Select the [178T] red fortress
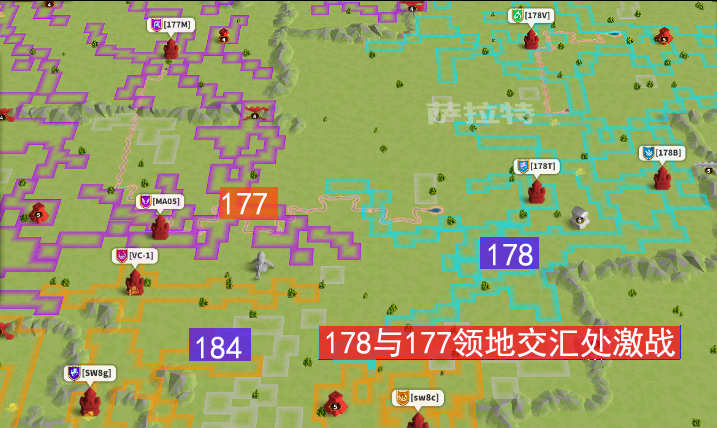This screenshot has width=717, height=428. tap(537, 190)
